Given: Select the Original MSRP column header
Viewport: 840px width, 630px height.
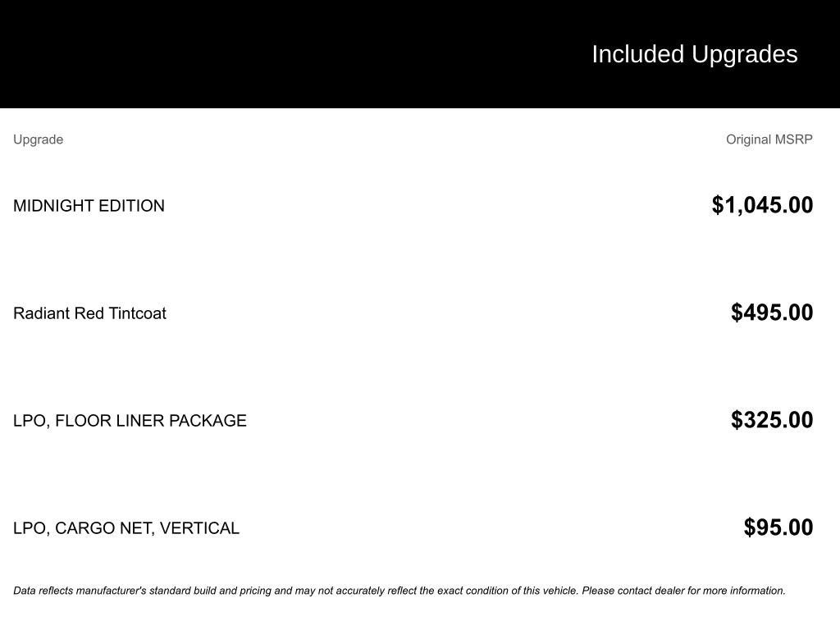Looking at the screenshot, I should pos(769,139).
